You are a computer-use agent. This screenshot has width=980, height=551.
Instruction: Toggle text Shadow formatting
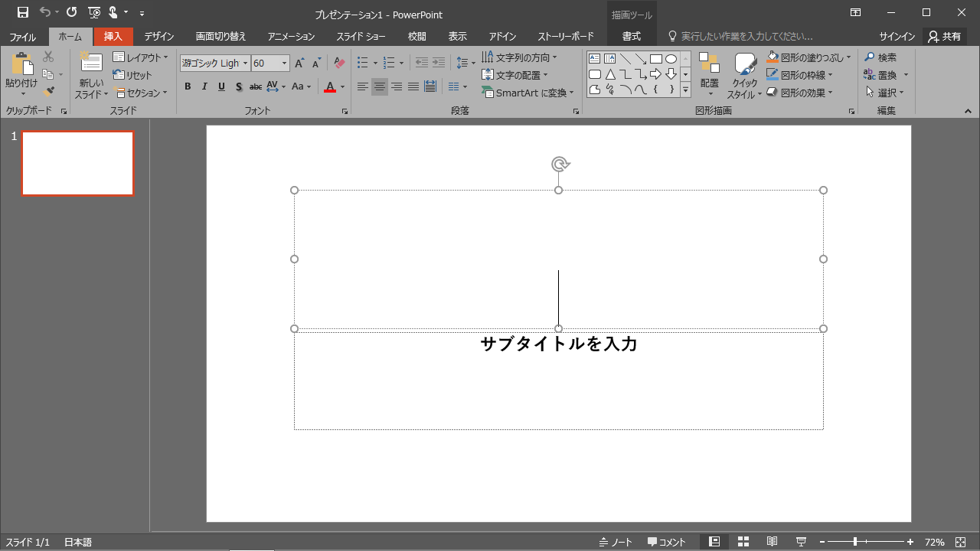pyautogui.click(x=239, y=86)
